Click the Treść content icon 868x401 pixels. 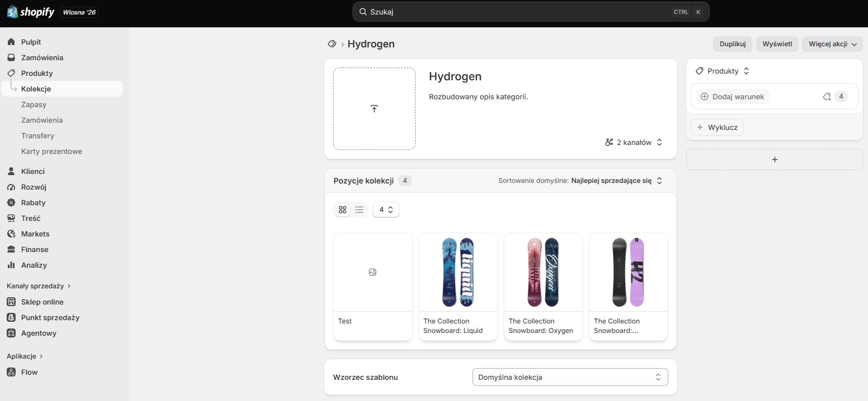coord(11,218)
